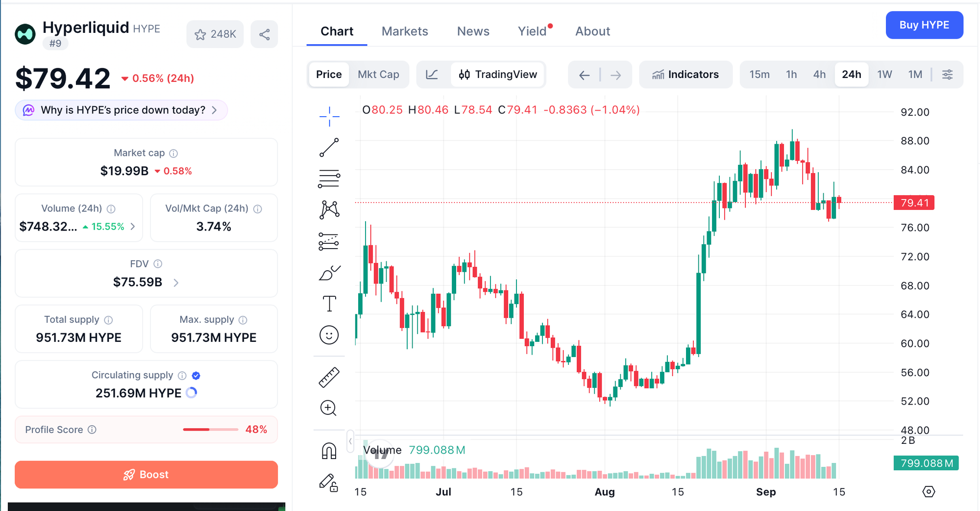
Task: Select the text annotation tool
Action: (x=329, y=304)
